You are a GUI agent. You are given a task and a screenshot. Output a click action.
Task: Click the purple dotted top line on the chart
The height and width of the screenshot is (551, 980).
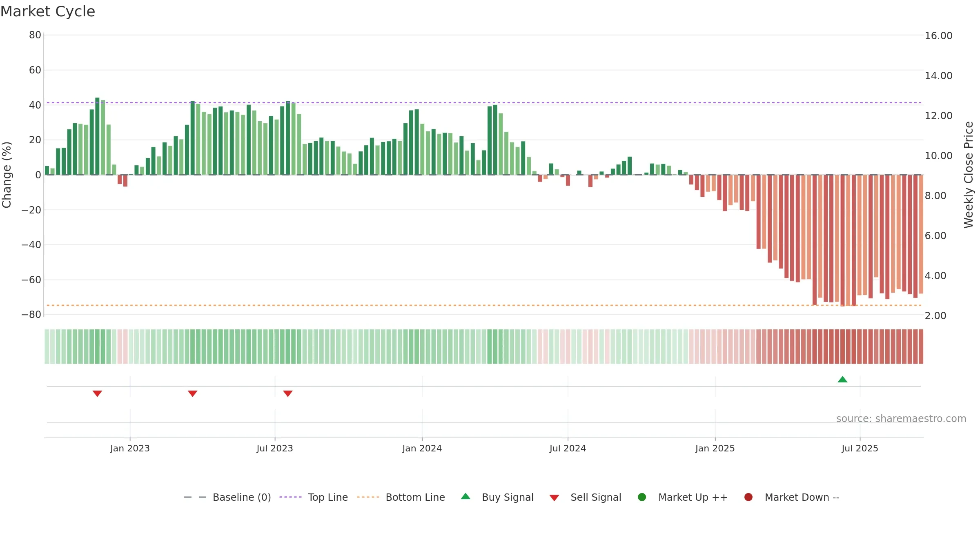[484, 102]
